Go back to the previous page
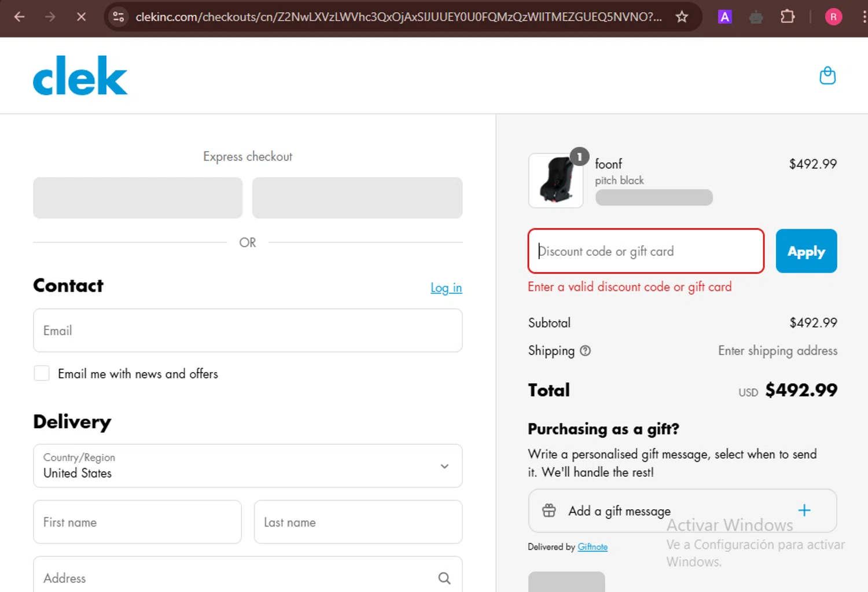 19,17
